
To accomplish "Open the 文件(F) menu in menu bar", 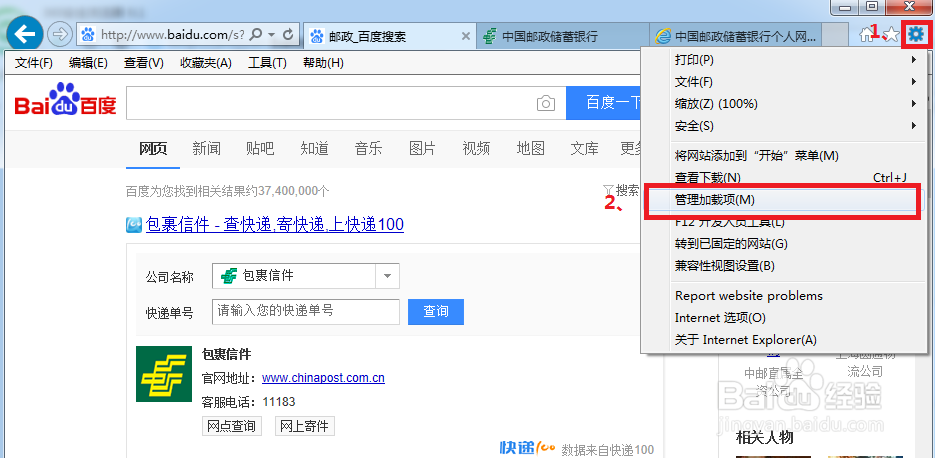I will [x=33, y=63].
